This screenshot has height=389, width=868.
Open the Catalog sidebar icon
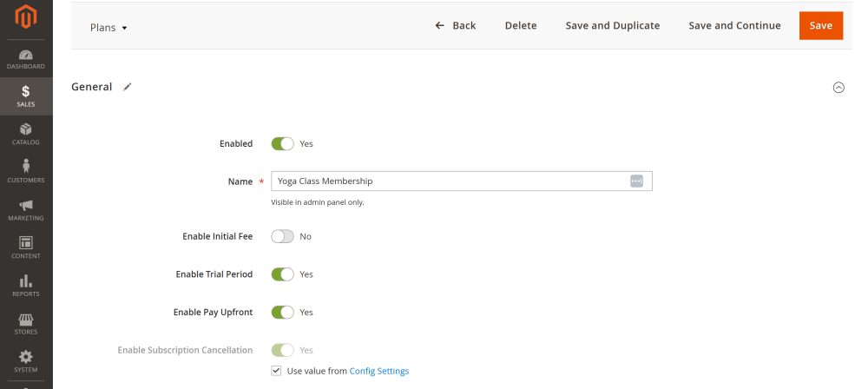tap(26, 135)
